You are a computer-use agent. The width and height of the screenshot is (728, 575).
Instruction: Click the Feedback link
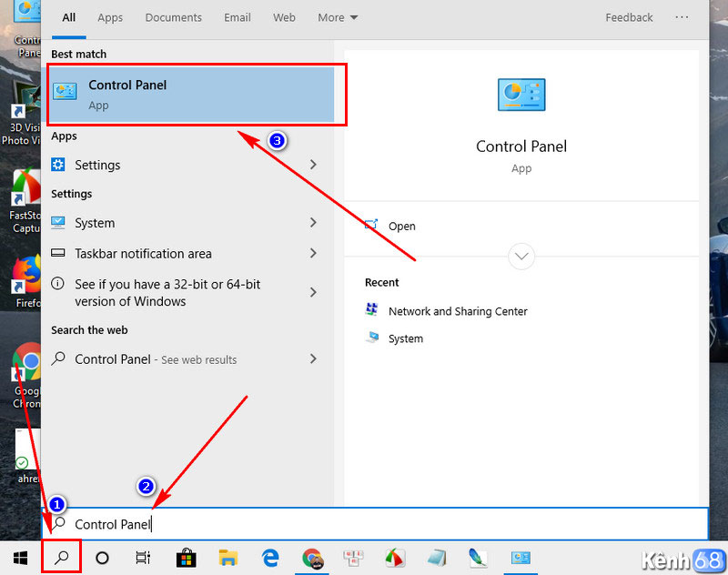point(629,17)
